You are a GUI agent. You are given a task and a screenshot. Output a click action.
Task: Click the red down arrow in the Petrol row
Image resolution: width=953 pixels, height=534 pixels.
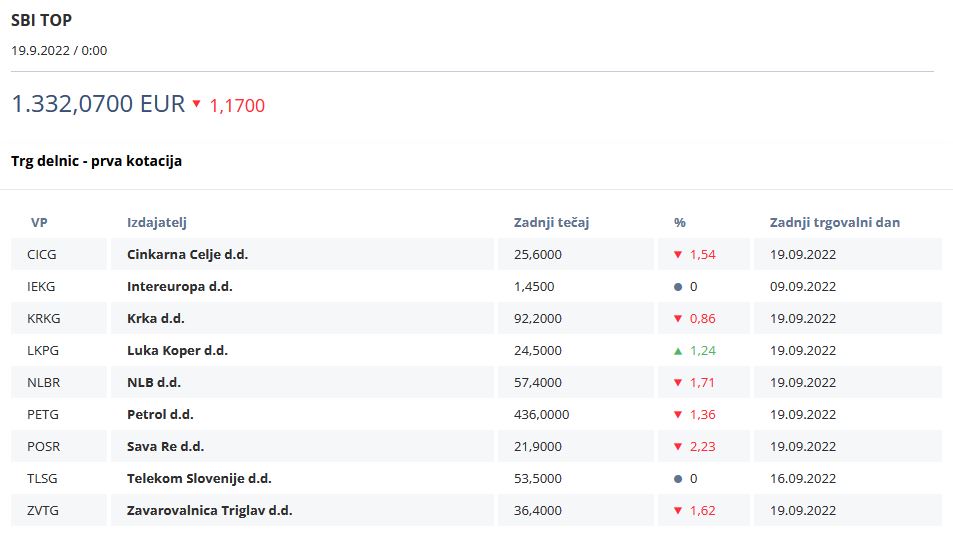click(x=678, y=414)
